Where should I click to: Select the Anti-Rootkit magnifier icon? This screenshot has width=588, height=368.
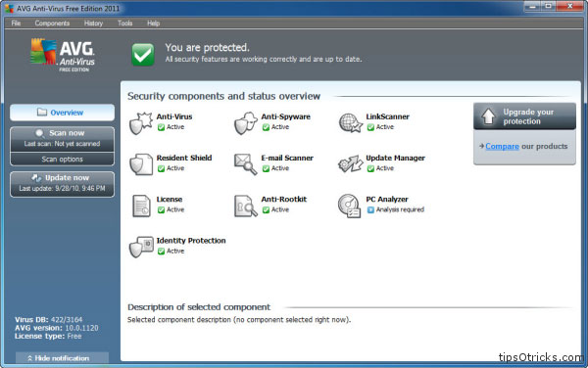(245, 206)
